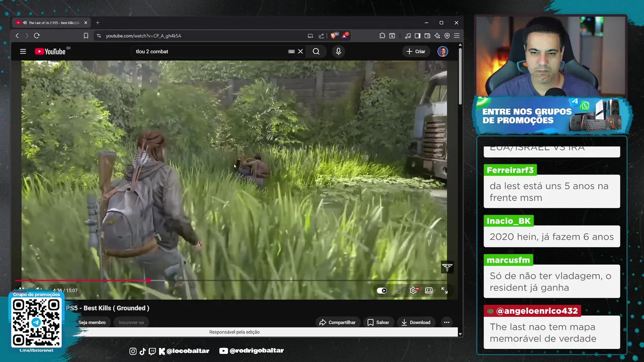This screenshot has width=644, height=362.
Task: Click 'Responsável pela edição' text bar
Action: pyautogui.click(x=234, y=332)
